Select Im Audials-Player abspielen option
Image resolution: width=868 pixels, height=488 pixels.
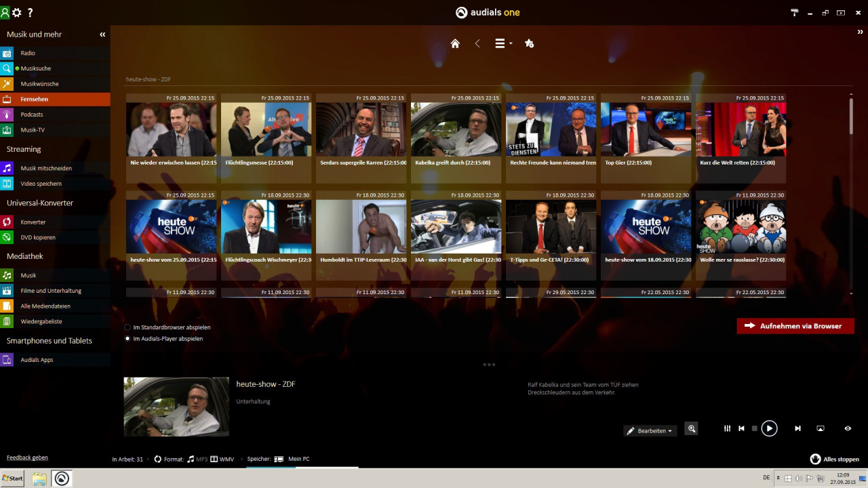(163, 338)
